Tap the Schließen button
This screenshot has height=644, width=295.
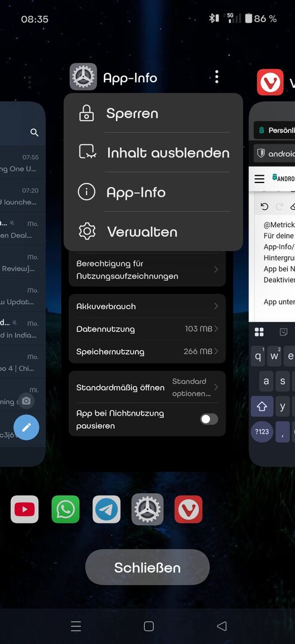[x=147, y=568]
